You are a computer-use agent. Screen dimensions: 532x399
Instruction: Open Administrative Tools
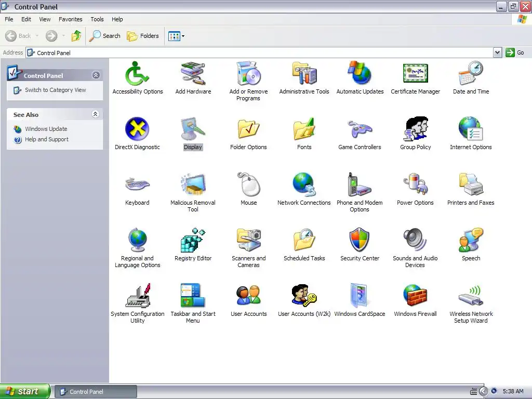point(304,73)
